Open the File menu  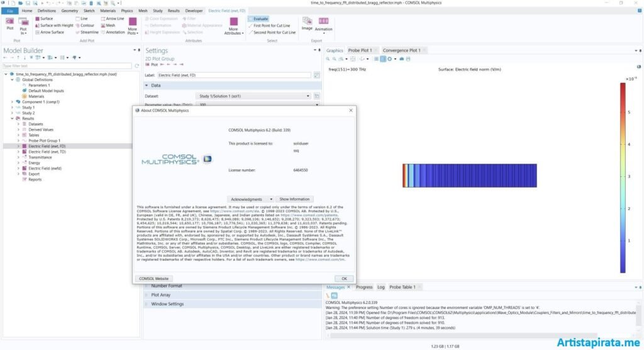[x=10, y=11]
